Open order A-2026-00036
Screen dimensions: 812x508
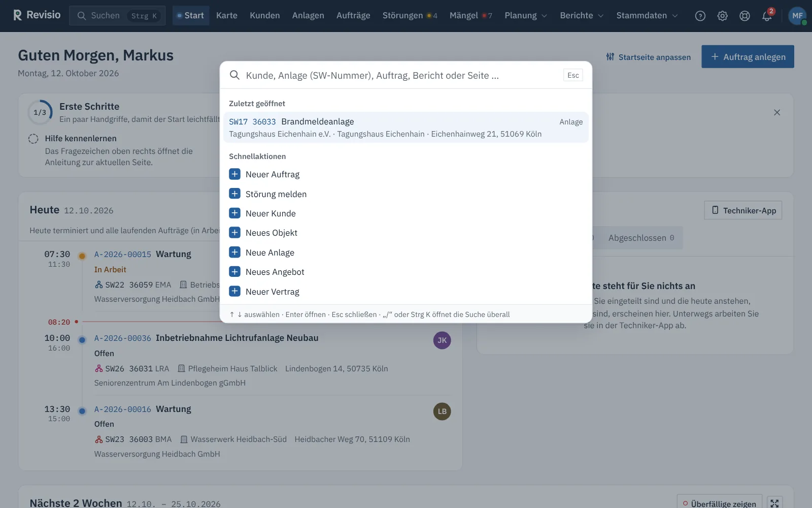pos(123,338)
